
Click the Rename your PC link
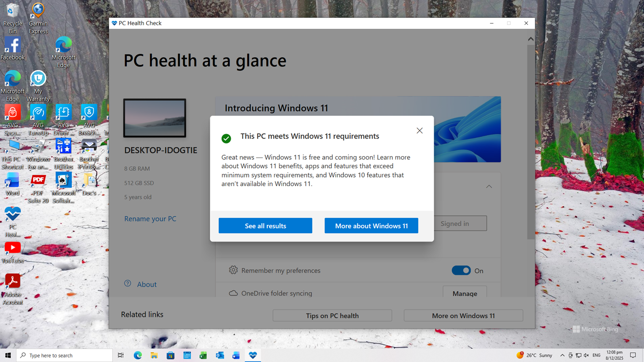pos(150,219)
